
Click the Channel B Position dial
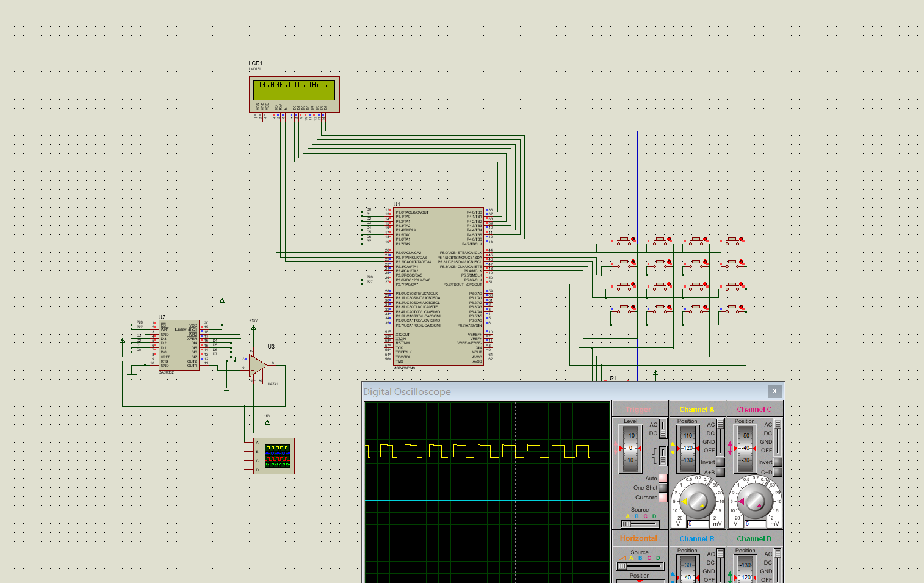click(x=687, y=569)
